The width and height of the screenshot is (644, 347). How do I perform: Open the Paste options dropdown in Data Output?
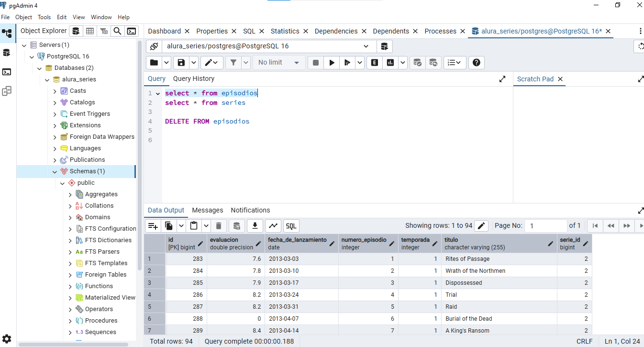[206, 226]
